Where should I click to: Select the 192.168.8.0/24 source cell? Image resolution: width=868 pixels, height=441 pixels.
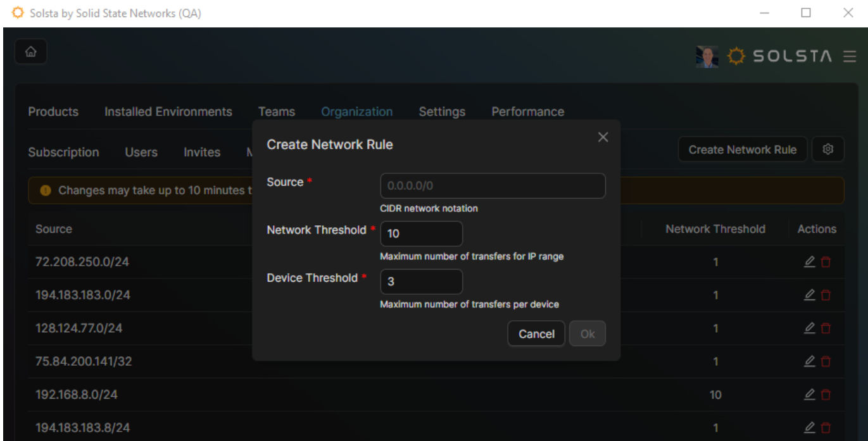click(x=77, y=394)
